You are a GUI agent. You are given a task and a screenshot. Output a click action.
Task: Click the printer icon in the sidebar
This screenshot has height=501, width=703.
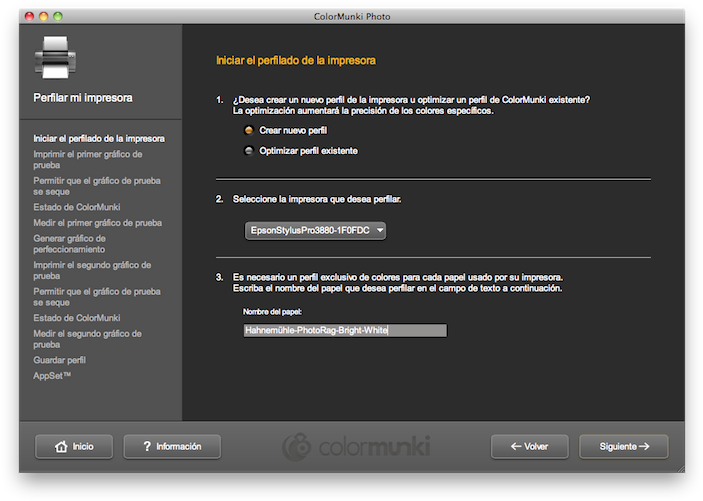click(55, 57)
